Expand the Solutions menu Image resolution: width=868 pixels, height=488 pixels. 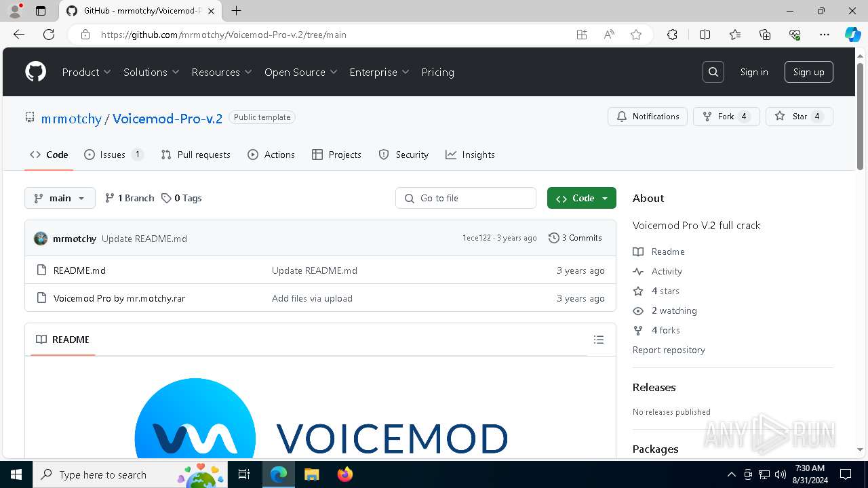[x=151, y=72]
